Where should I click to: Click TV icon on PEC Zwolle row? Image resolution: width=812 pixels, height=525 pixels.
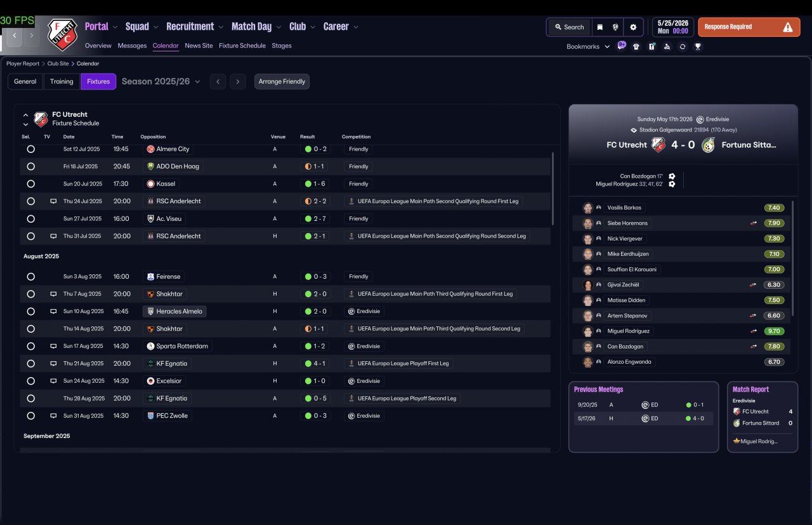click(x=53, y=416)
